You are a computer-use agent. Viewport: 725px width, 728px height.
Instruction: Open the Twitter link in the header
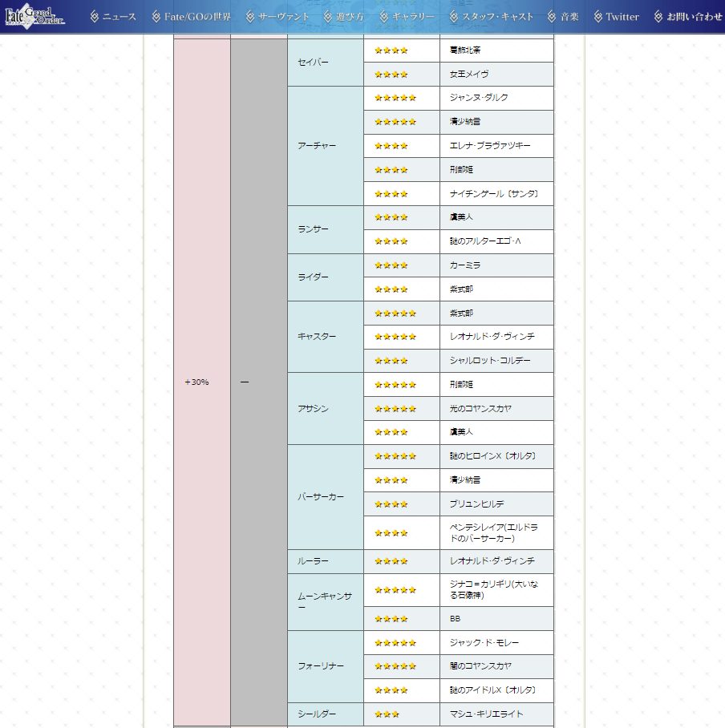coord(622,17)
